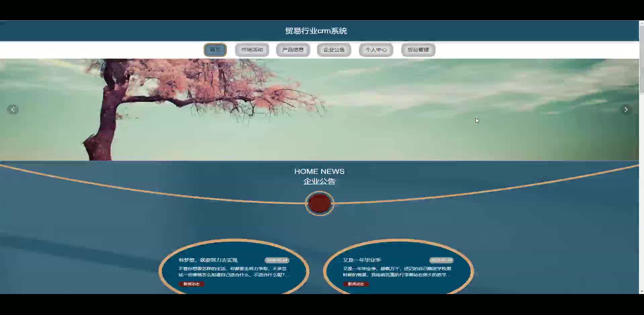644x315 pixels.
Task: Open the announcement 有梦想，就要努力去实现
Action: point(208,260)
